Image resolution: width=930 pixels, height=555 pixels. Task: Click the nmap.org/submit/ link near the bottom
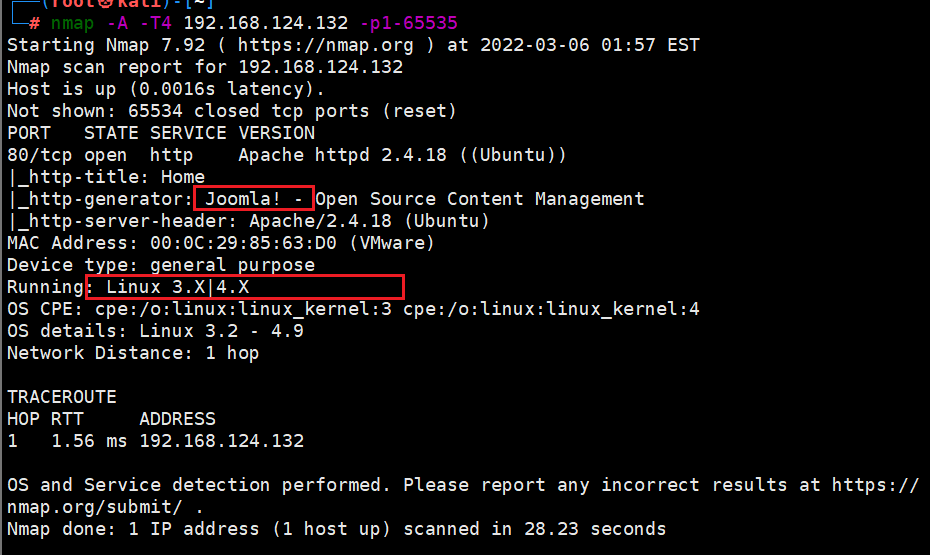pos(95,507)
